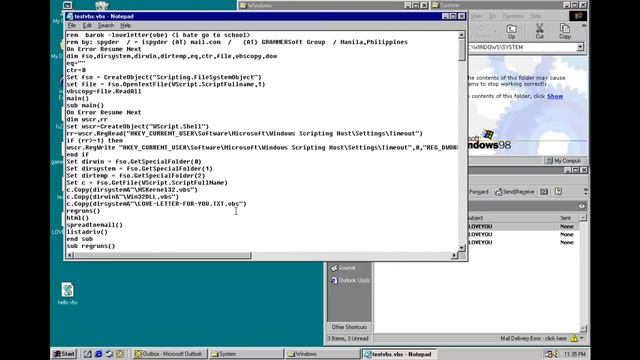The width and height of the screenshot is (640, 360).
Task: Click Notepad horizontal scrollbar thumb
Action: click(x=162, y=255)
